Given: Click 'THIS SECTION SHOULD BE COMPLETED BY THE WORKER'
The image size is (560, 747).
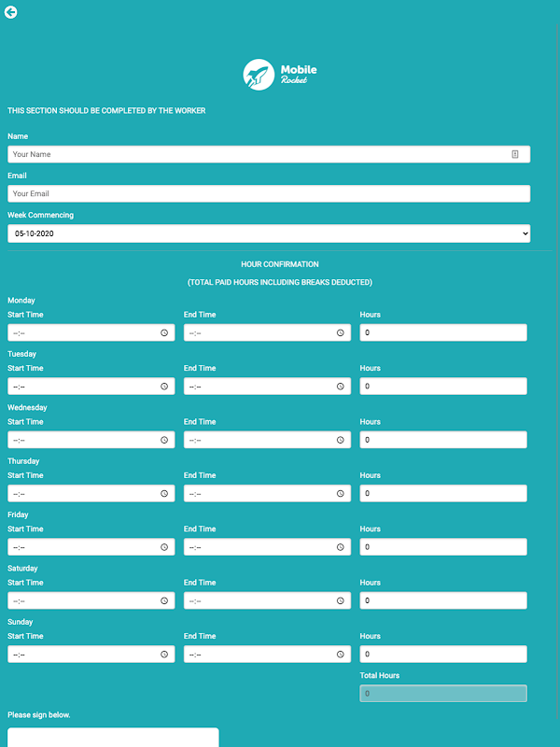Looking at the screenshot, I should [106, 110].
